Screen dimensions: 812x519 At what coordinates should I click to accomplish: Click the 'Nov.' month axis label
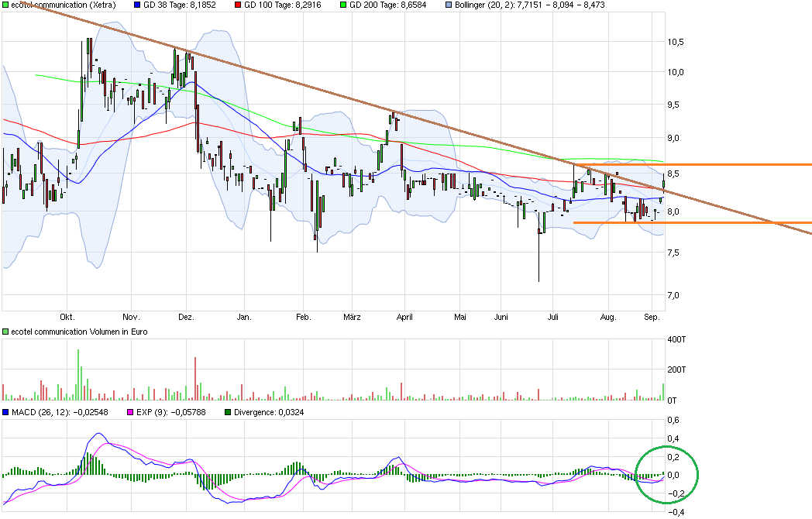tap(131, 317)
